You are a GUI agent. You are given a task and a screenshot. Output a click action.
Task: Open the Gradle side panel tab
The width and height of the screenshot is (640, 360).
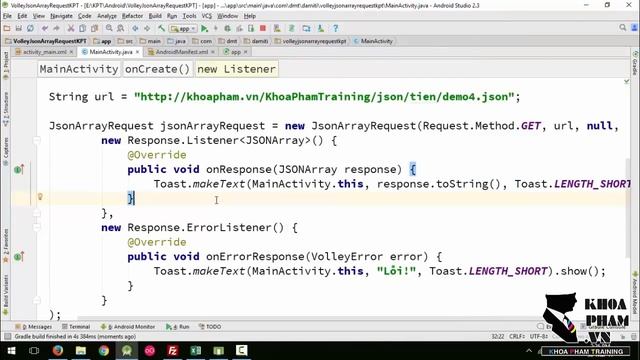pyautogui.click(x=635, y=64)
